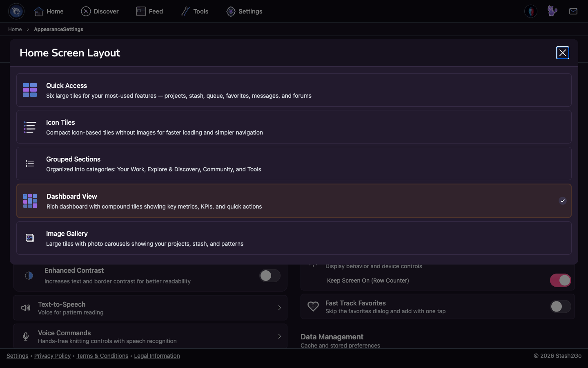Open the Home navigation tab
This screenshot has height=368, width=588.
click(x=49, y=11)
